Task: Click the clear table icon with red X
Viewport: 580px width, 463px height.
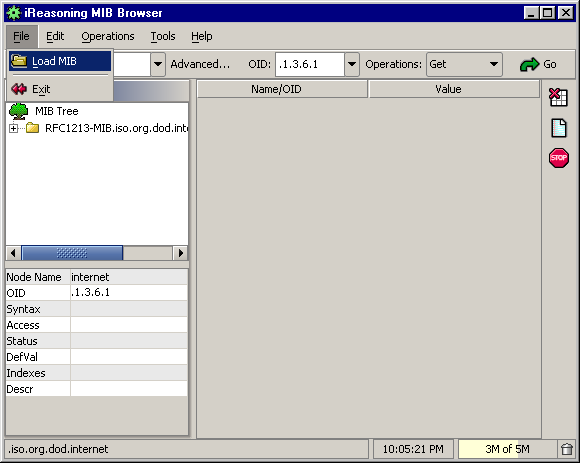Action: point(558,97)
